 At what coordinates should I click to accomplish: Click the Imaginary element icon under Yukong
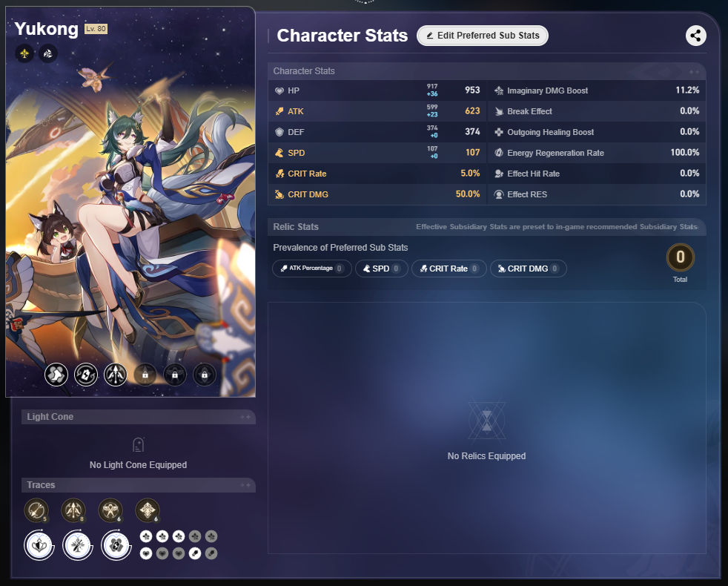(24, 54)
